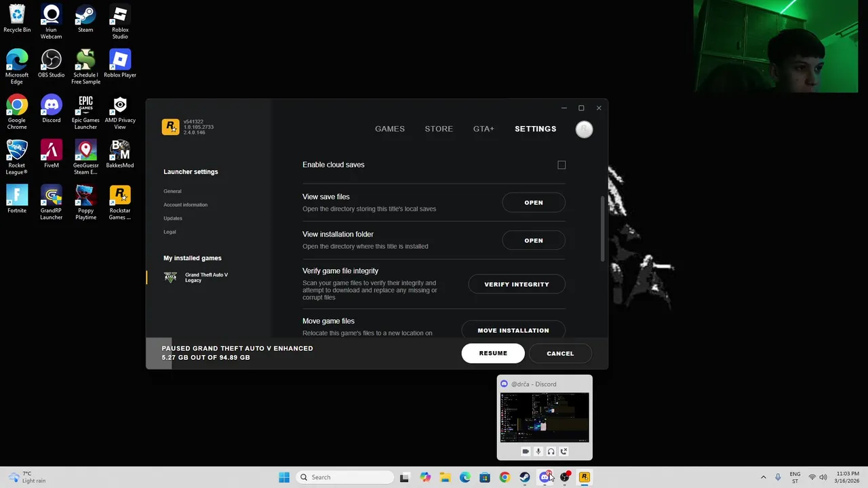
Task: Click the GTA V icon in sidebar
Action: [170, 277]
